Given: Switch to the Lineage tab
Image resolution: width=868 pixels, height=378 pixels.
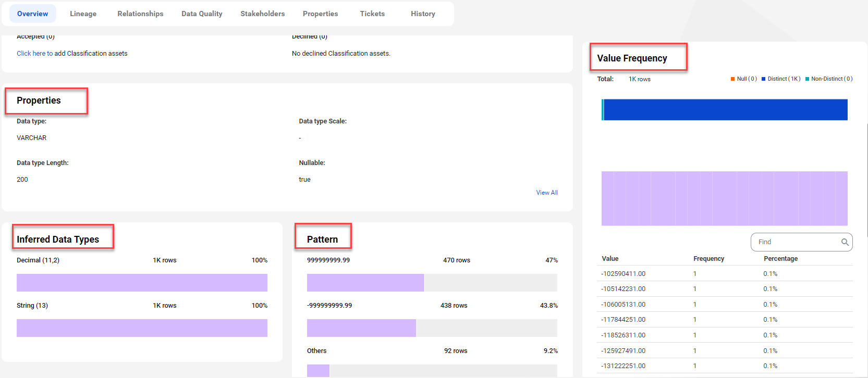Looking at the screenshot, I should pos(83,14).
